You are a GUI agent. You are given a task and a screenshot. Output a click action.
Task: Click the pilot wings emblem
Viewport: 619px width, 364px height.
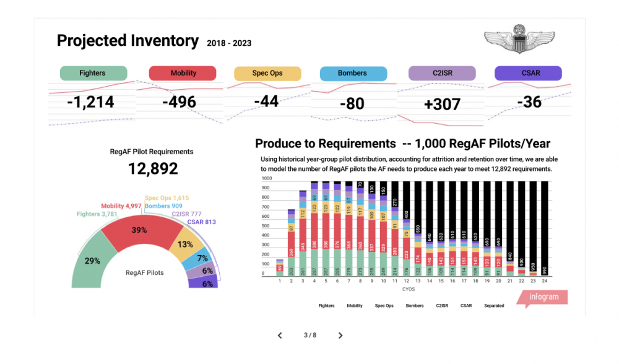[519, 39]
